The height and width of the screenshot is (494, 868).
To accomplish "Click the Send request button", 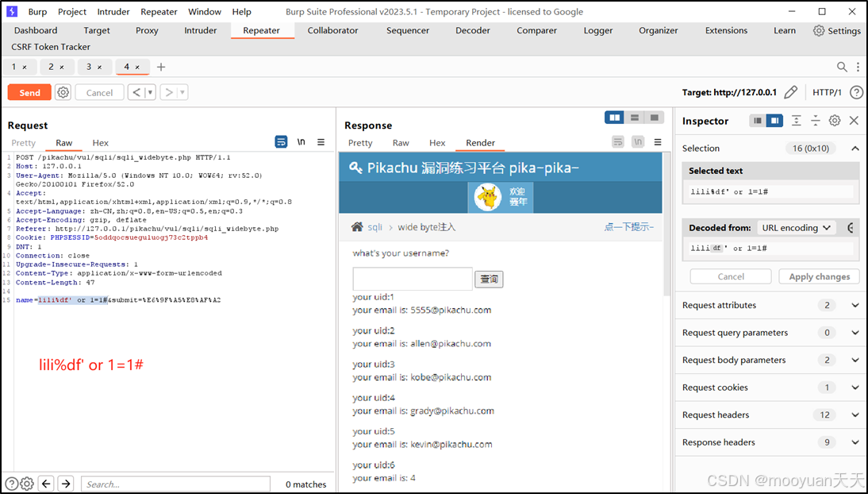I will (29, 93).
